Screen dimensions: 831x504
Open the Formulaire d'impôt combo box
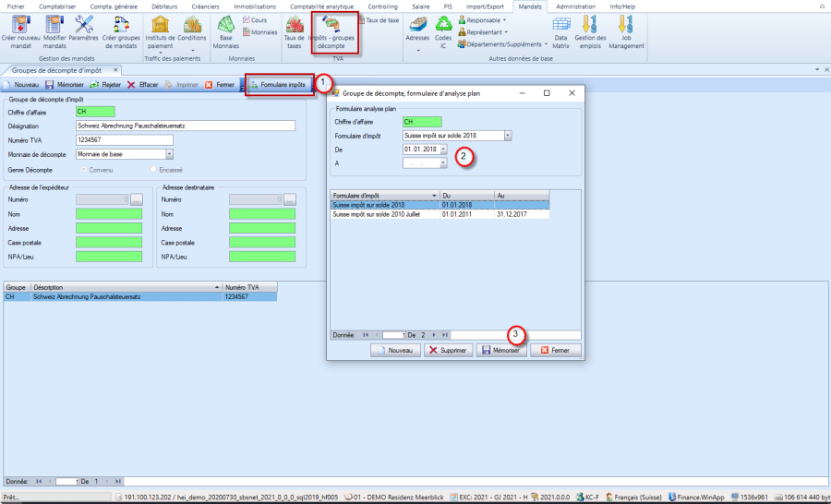click(x=508, y=136)
